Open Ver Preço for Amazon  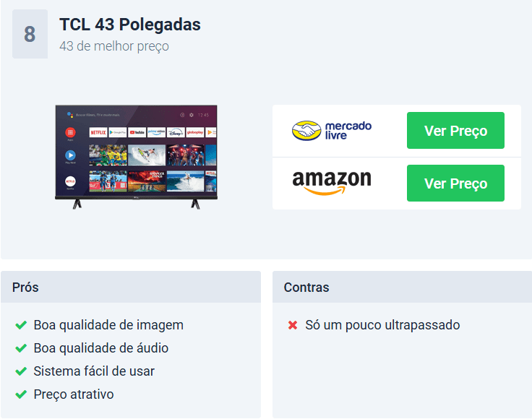[x=455, y=183]
